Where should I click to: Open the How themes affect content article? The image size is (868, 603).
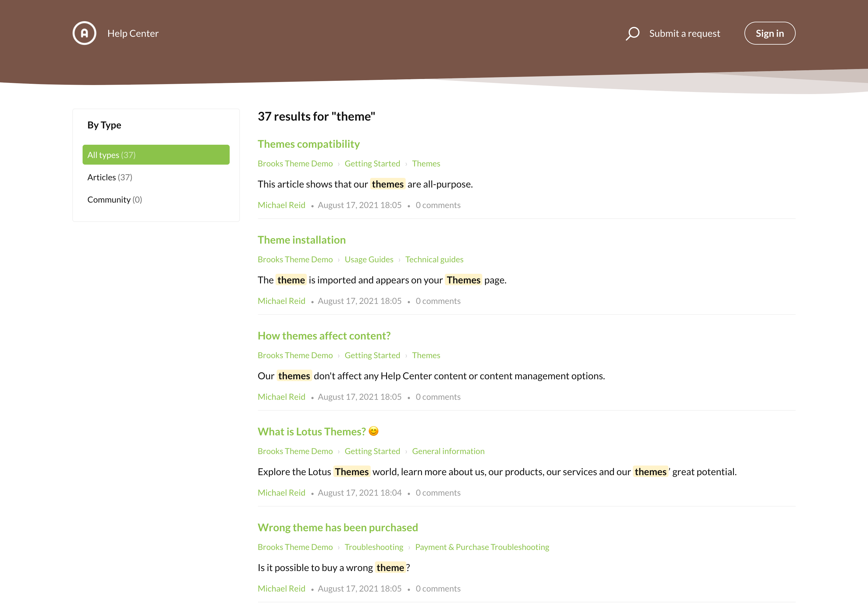(x=324, y=336)
